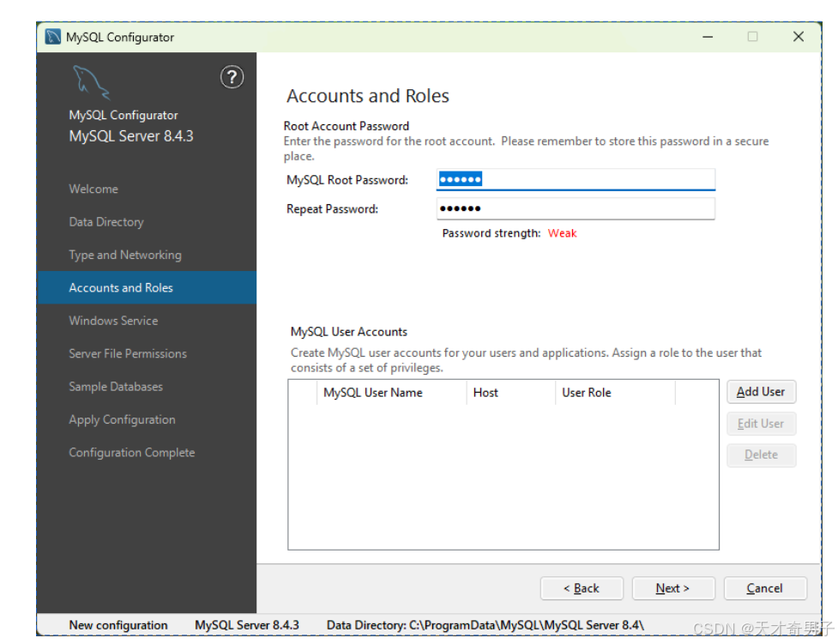Click the Host column header
Image resolution: width=838 pixels, height=644 pixels.
coord(511,392)
